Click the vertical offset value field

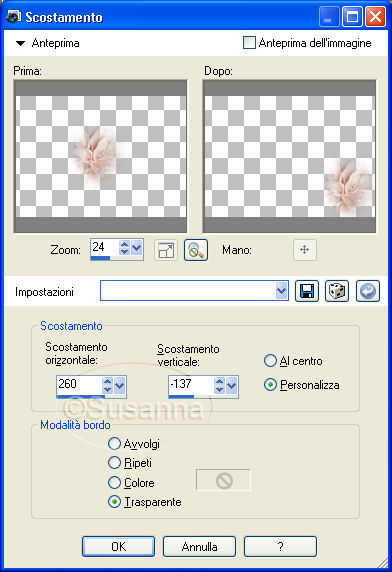(x=191, y=384)
